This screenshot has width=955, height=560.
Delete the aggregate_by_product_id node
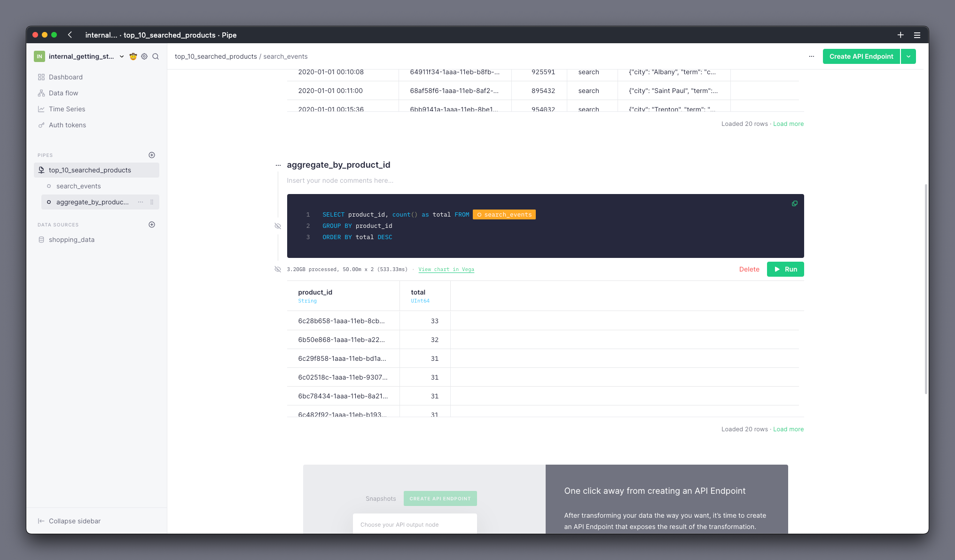click(x=749, y=269)
